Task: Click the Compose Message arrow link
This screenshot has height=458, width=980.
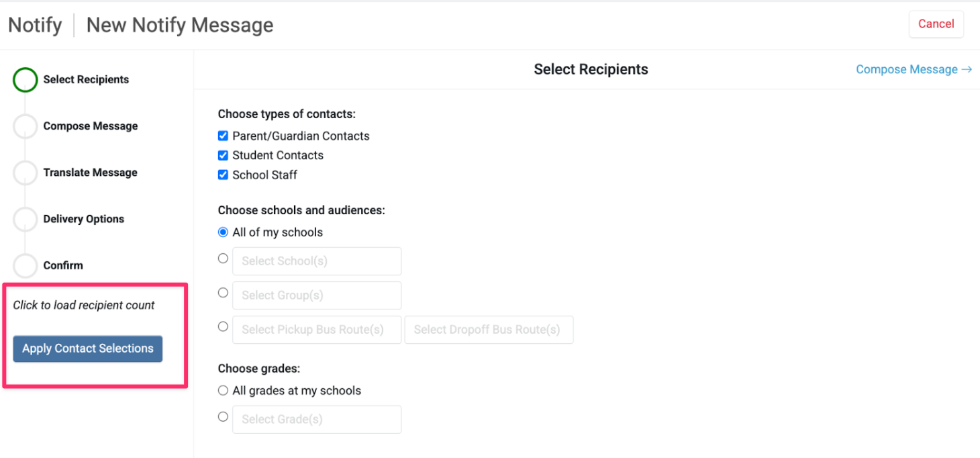Action: coord(914,70)
